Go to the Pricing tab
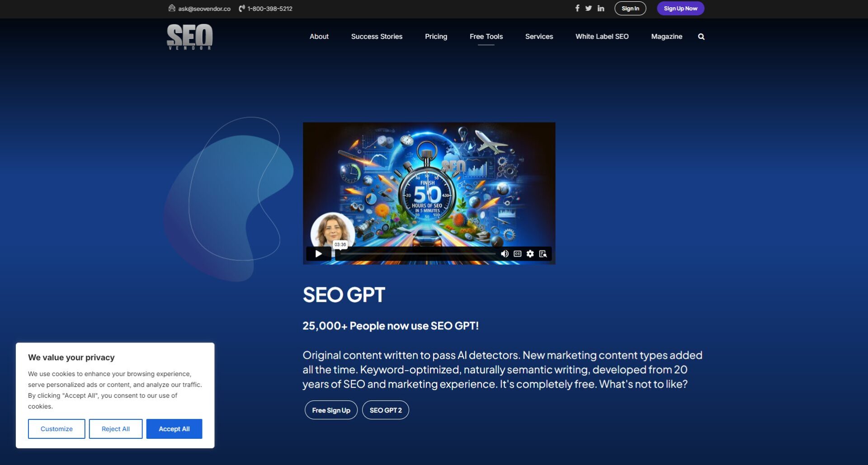 click(436, 36)
